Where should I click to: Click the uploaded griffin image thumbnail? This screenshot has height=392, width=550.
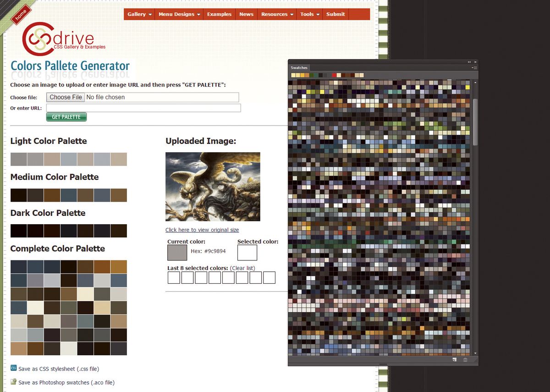click(212, 186)
